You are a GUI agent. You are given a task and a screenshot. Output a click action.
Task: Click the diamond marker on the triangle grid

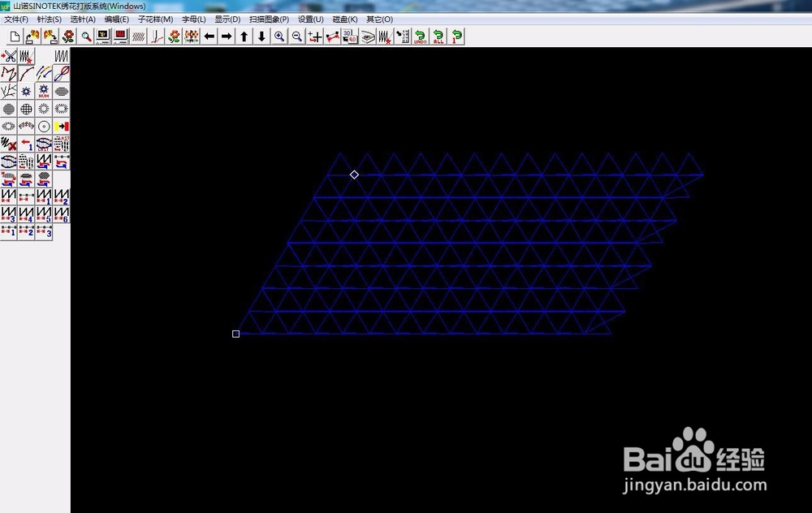(x=354, y=175)
